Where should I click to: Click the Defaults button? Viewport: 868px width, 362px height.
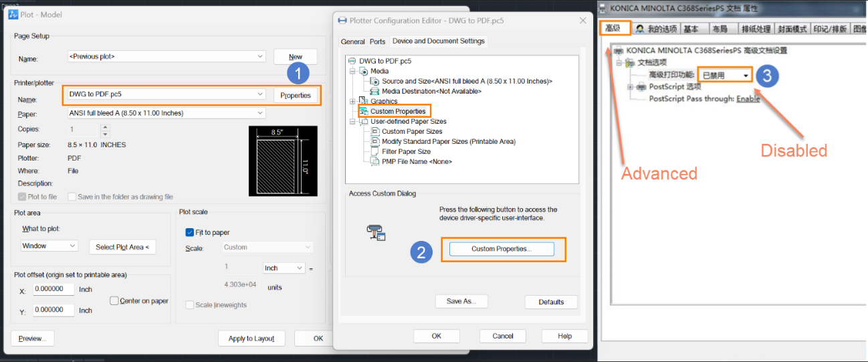[x=551, y=302]
